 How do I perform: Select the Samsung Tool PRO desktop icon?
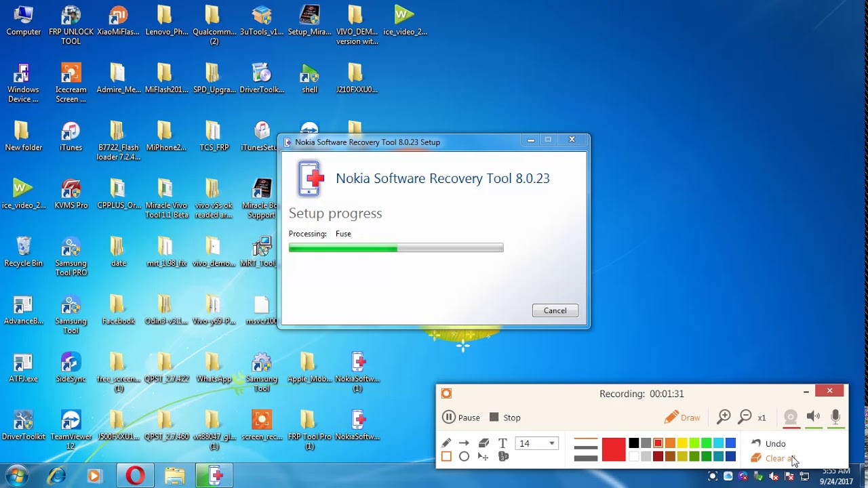tap(71, 256)
